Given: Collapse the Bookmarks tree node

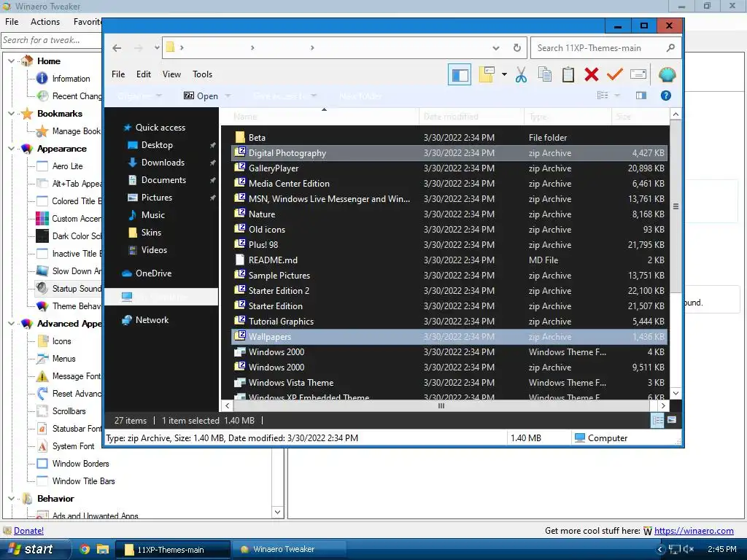Looking at the screenshot, I should 12,113.
